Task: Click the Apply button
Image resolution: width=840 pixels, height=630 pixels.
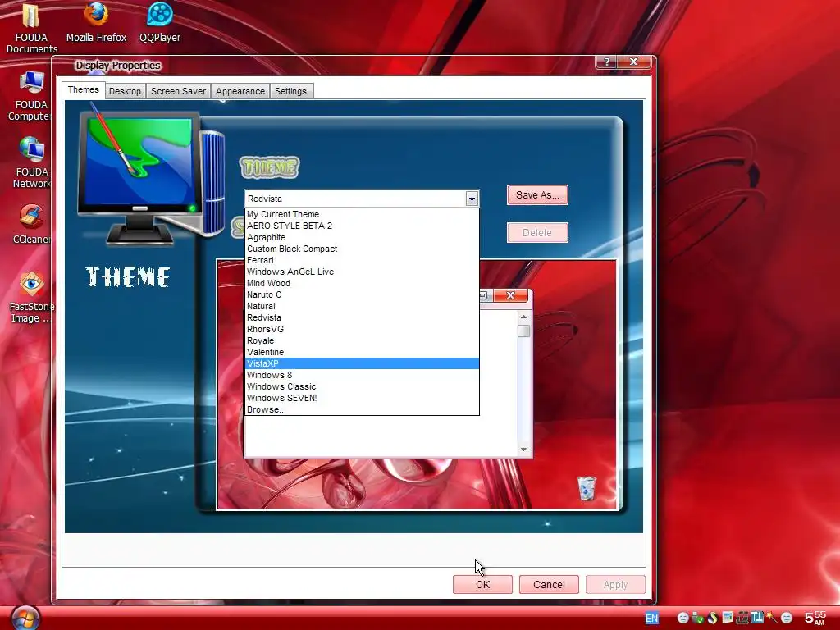Action: click(x=615, y=584)
